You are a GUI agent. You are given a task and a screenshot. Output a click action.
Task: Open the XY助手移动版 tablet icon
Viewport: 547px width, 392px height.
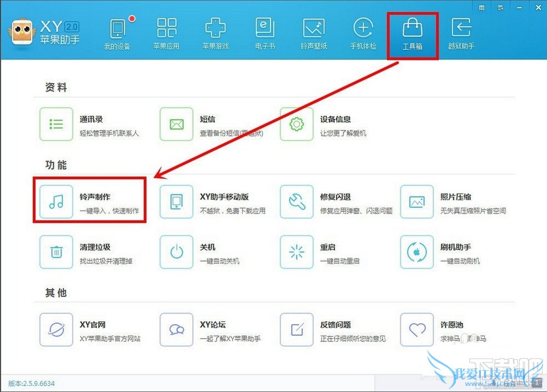tap(177, 202)
